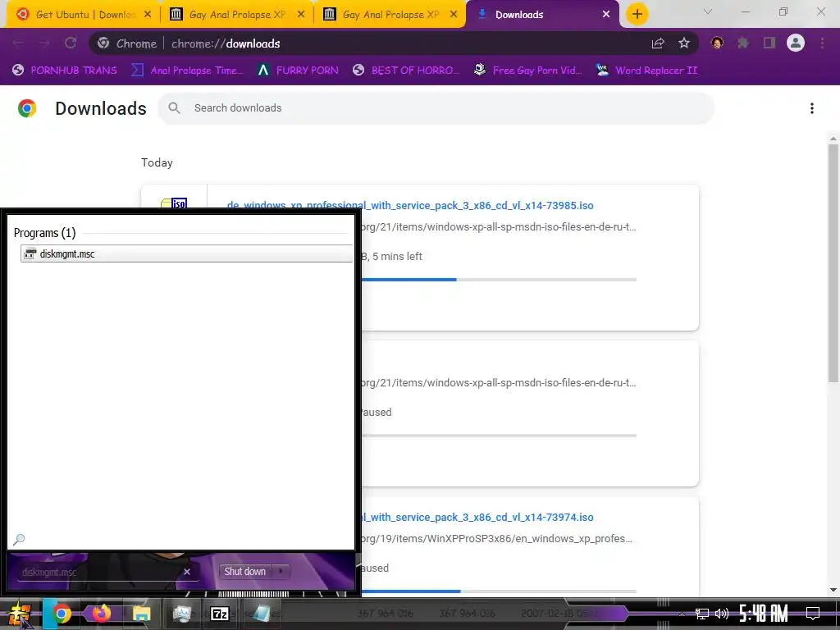Click the Shut down button
Viewport: 840px width, 630px height.
pyautogui.click(x=244, y=572)
